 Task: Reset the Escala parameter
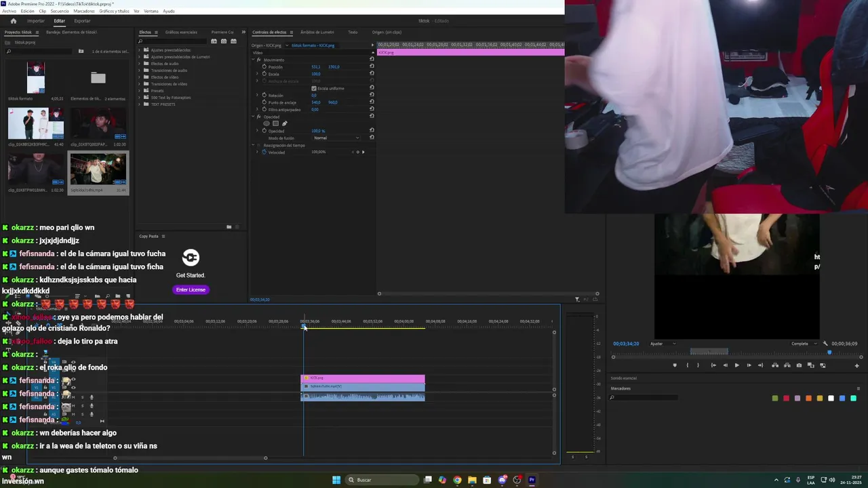click(372, 73)
